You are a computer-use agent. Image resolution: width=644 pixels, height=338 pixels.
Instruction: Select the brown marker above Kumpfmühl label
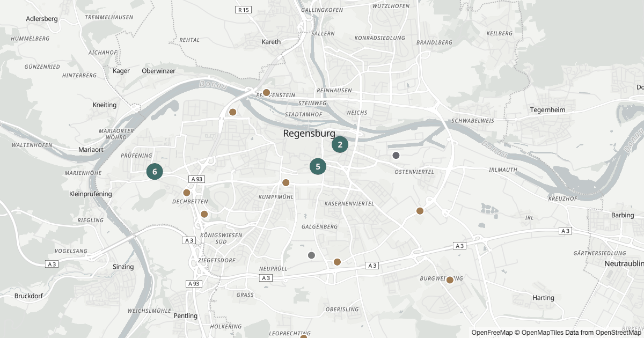click(x=286, y=182)
